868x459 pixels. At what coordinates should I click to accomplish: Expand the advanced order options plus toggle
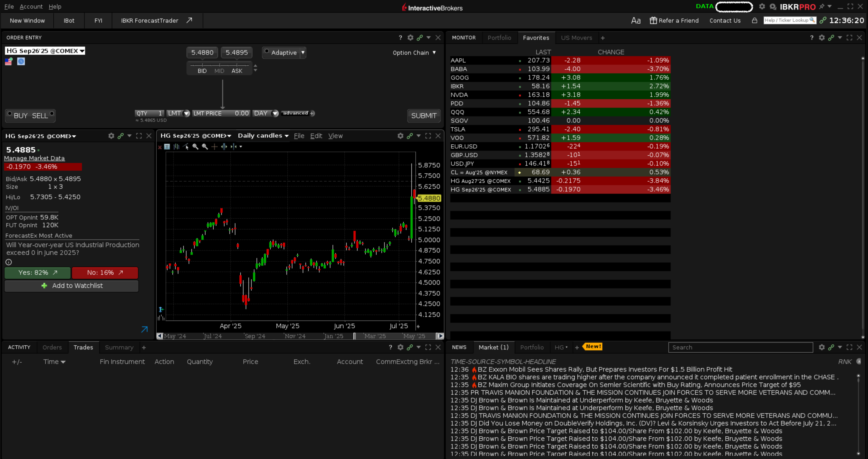tap(312, 113)
